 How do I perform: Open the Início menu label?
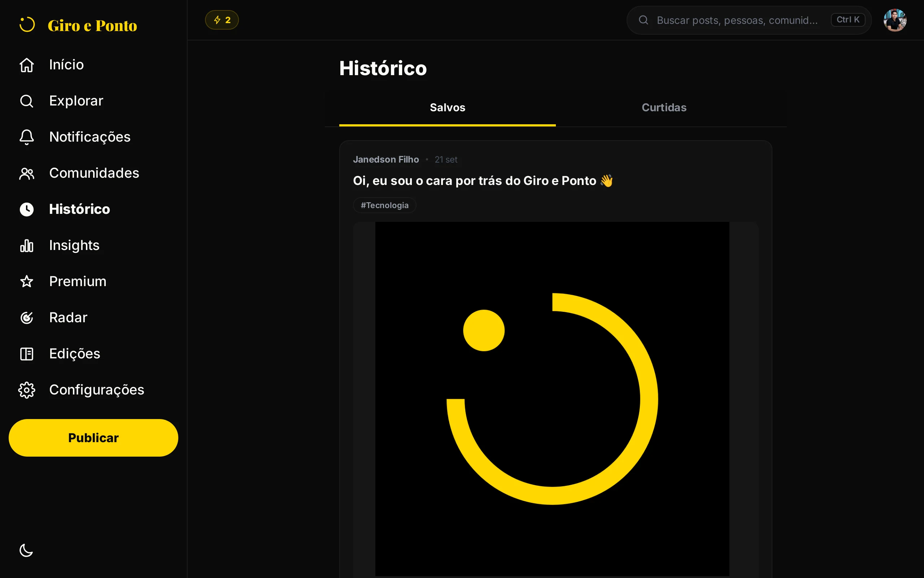(66, 65)
